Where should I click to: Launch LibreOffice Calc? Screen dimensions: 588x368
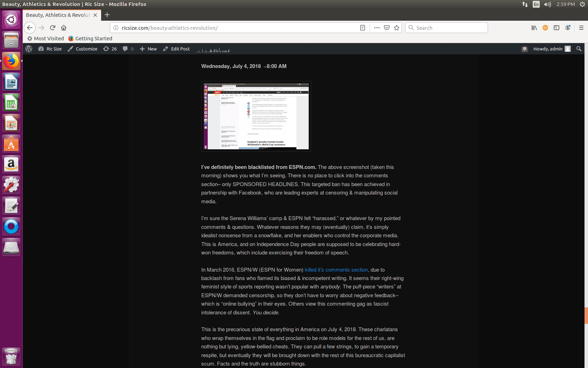(x=11, y=102)
